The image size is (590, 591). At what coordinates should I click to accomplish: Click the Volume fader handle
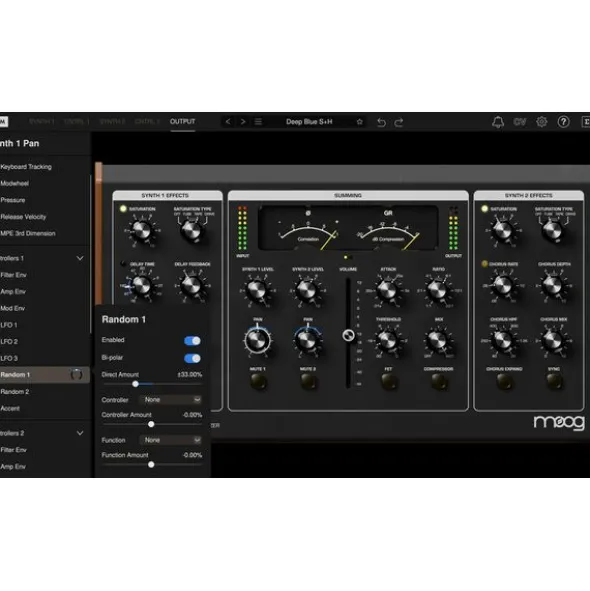pos(348,335)
